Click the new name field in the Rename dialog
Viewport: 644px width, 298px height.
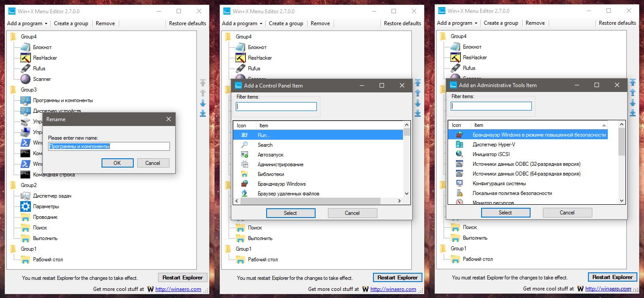[109, 146]
